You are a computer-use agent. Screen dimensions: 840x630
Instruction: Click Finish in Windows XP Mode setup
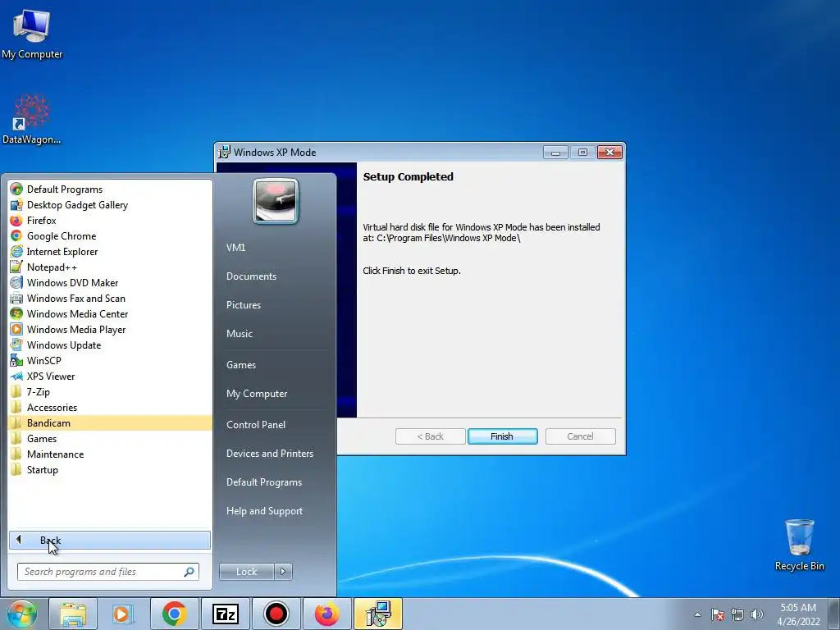pos(502,436)
